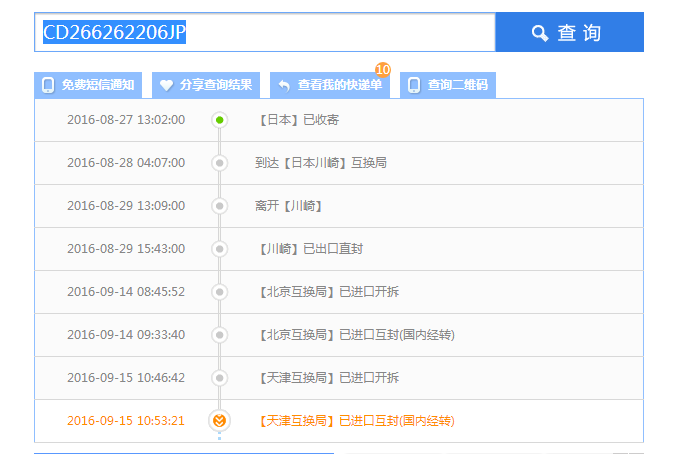Select the timestamp 2016-09-15 10:46:42

click(x=126, y=378)
